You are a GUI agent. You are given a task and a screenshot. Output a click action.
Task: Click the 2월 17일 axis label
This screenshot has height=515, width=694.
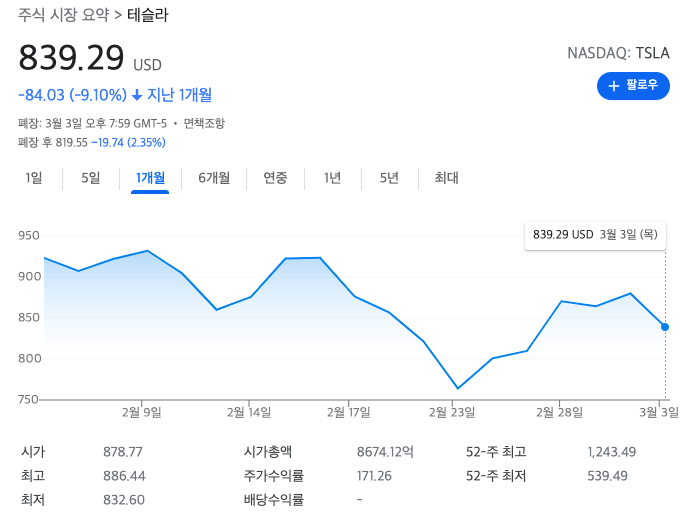pos(349,412)
